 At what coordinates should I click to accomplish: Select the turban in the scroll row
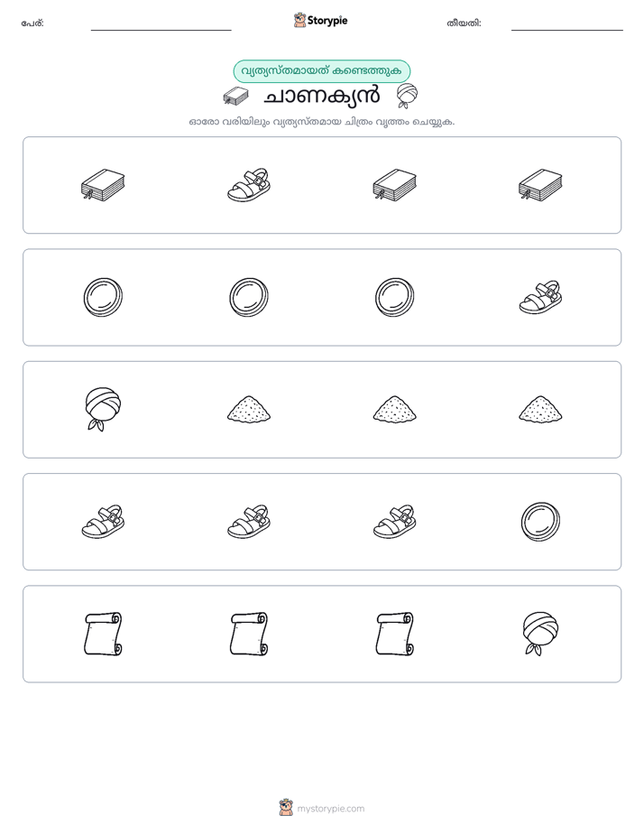pos(540,634)
